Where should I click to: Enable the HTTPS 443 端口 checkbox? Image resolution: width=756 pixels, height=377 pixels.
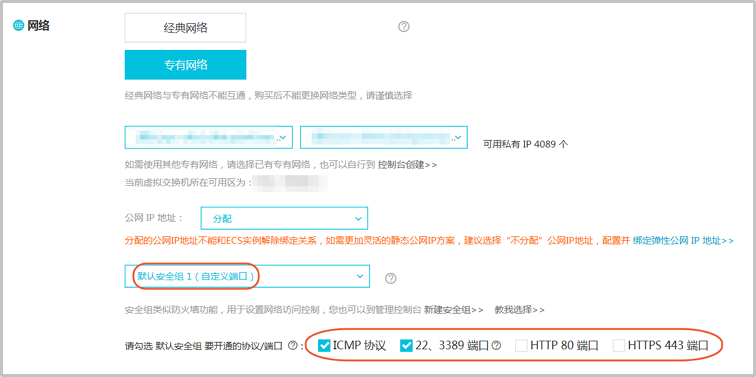[x=619, y=345]
